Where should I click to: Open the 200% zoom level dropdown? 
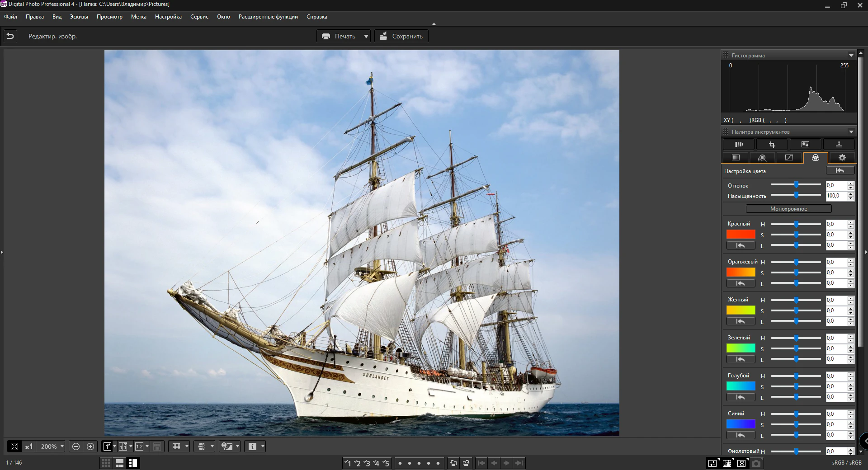(x=51, y=446)
